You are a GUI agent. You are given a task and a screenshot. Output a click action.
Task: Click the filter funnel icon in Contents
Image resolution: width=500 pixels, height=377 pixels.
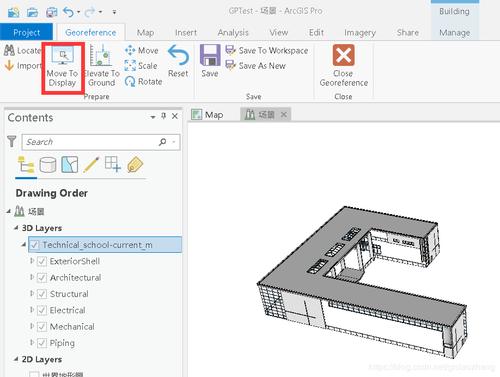click(x=12, y=141)
